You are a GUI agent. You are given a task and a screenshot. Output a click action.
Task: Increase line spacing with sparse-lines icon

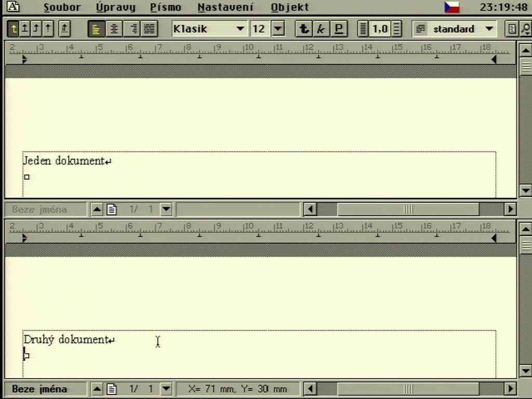[396, 29]
